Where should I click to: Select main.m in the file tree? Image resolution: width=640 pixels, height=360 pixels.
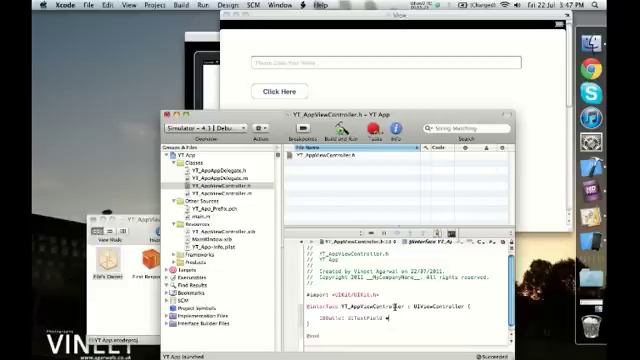point(200,216)
